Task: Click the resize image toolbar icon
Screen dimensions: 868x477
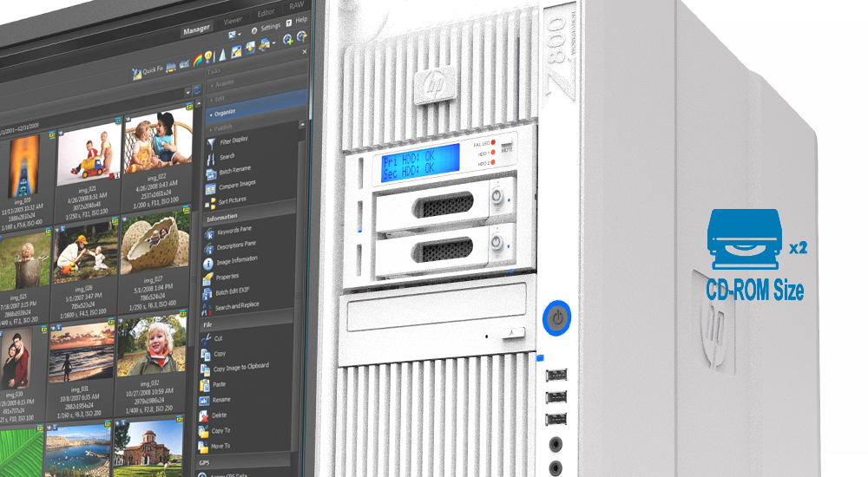Action: coord(236,51)
